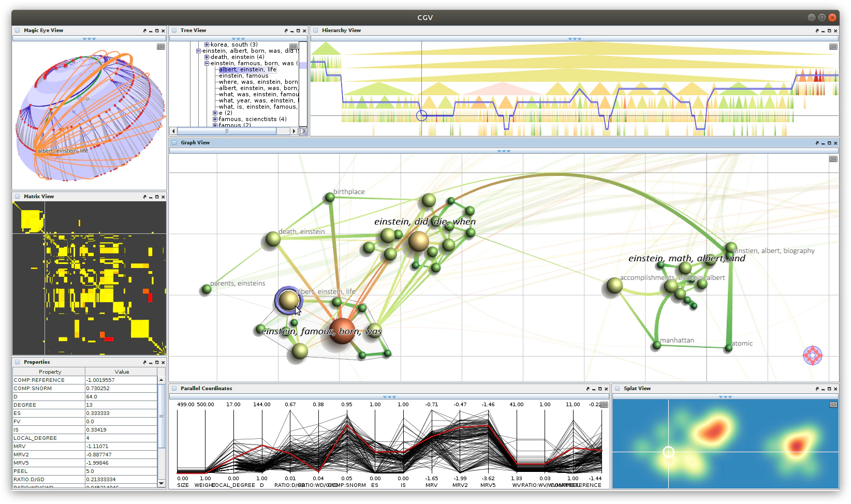This screenshot has height=504, width=851.
Task: Minimize the Properties panel
Action: (x=151, y=363)
